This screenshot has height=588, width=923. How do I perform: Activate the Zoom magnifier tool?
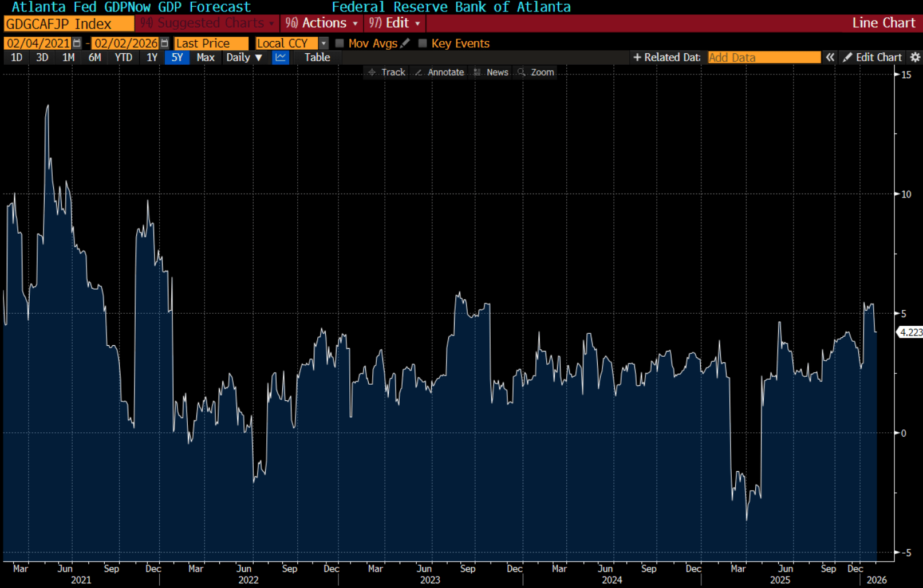tap(536, 72)
